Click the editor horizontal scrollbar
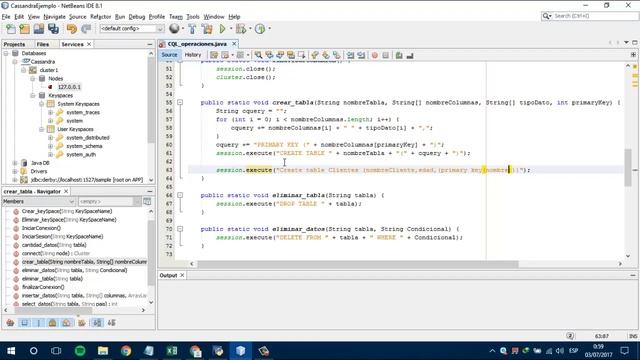This screenshot has height=360, width=640. (358, 264)
